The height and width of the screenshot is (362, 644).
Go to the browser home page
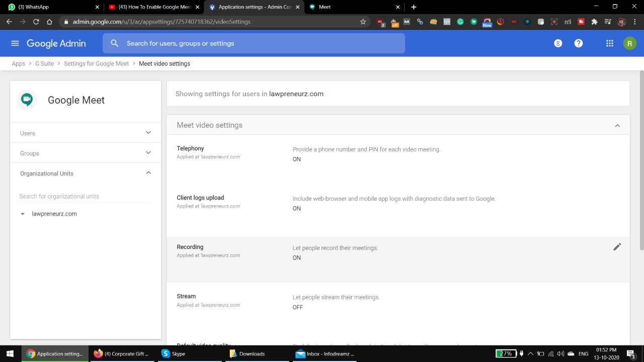tap(49, 22)
